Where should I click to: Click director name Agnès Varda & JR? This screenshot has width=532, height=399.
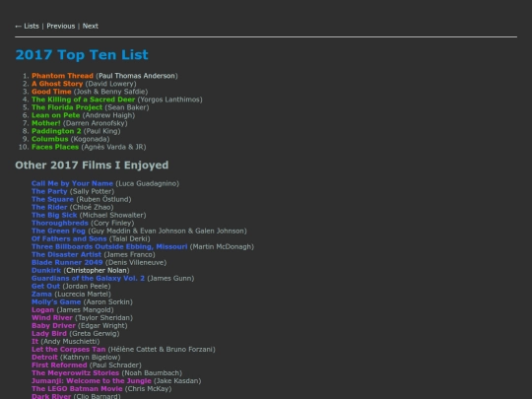pos(113,147)
